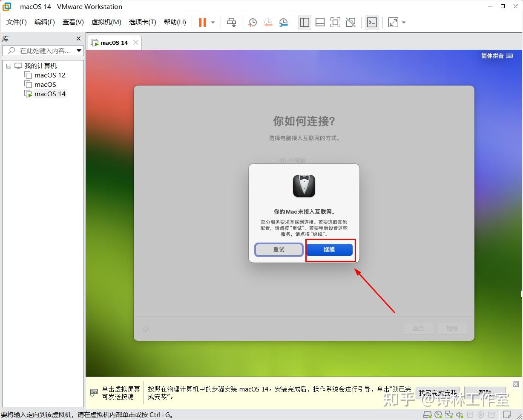Image resolution: width=523 pixels, height=420 pixels.
Task: Open the Snapshot Manager
Action: coord(283,22)
